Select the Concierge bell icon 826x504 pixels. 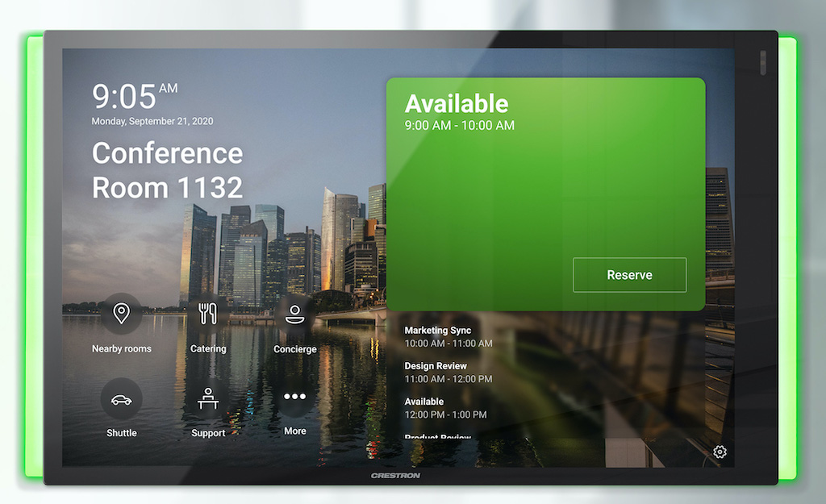(x=294, y=314)
